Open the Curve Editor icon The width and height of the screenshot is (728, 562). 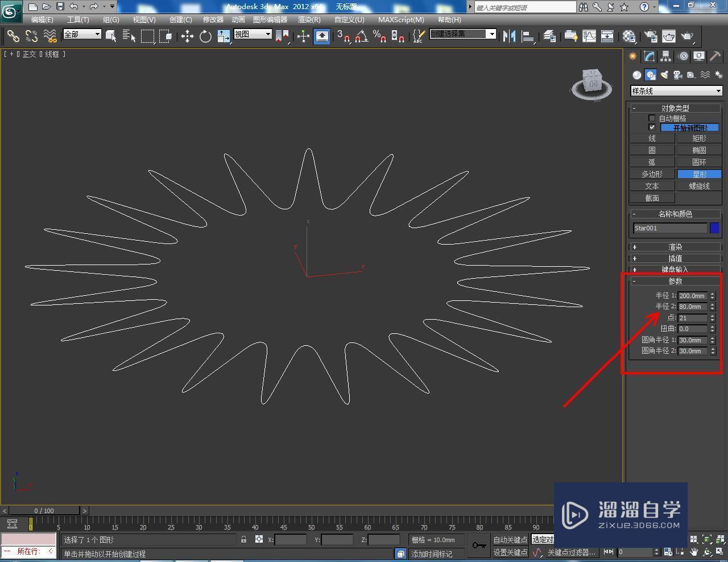coord(589,36)
